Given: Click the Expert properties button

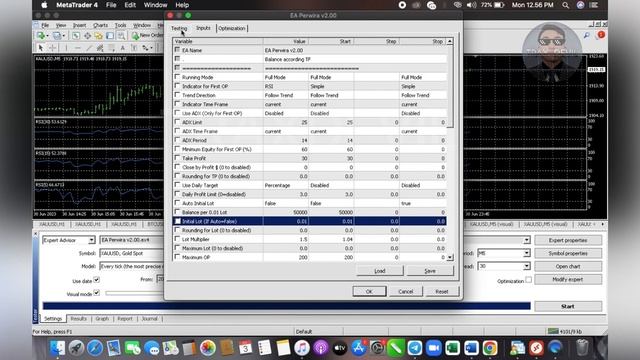Looking at the screenshot, I should tap(568, 240).
